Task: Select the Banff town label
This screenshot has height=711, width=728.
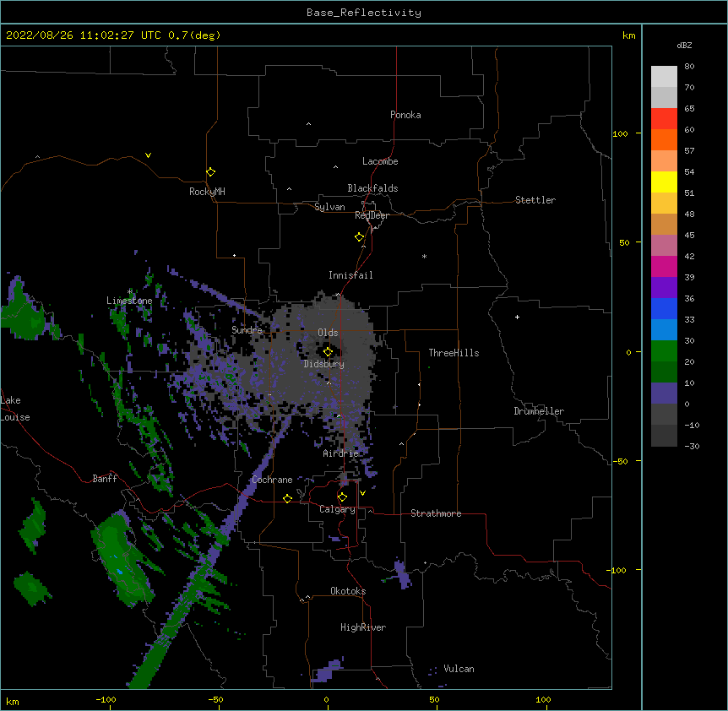Action: click(x=105, y=479)
